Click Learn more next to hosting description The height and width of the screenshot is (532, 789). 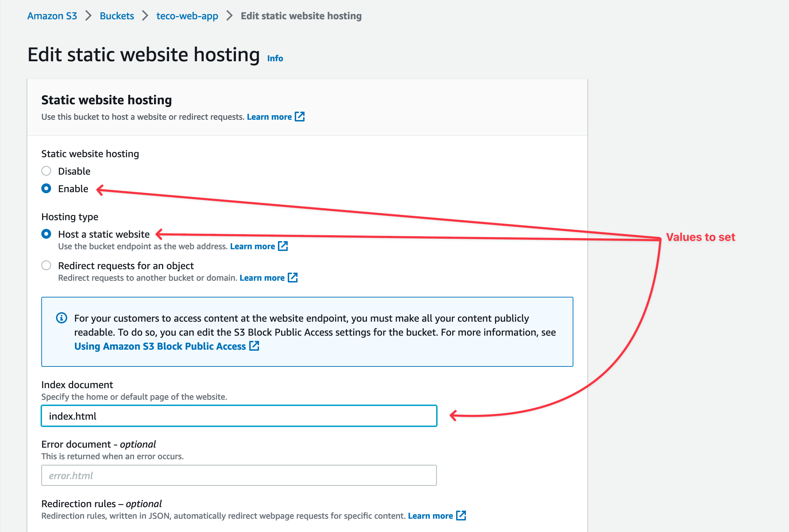pyautogui.click(x=269, y=117)
